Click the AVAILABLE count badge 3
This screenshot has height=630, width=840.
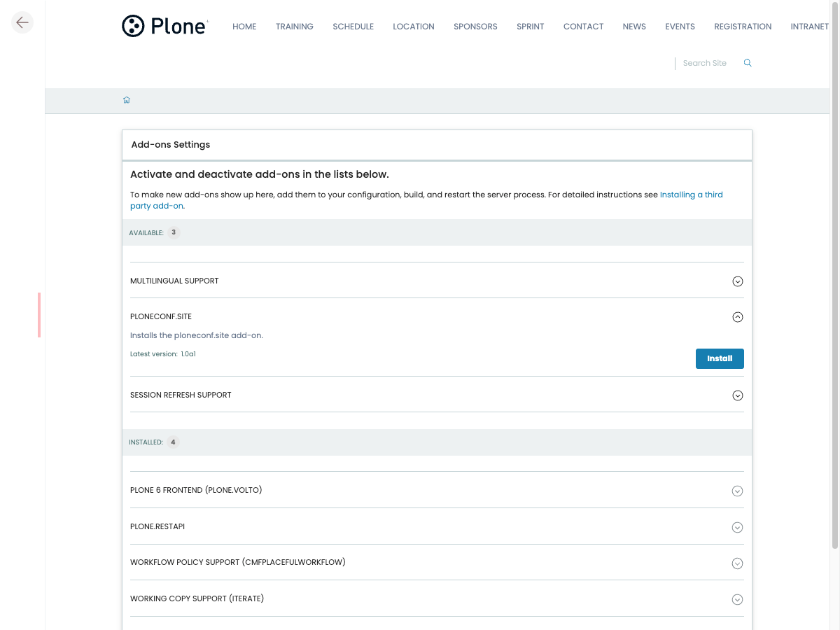point(174,232)
